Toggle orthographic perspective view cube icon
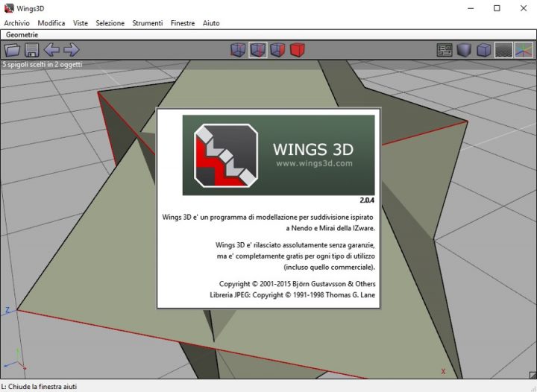Image resolution: width=537 pixels, height=392 pixels. pos(483,50)
